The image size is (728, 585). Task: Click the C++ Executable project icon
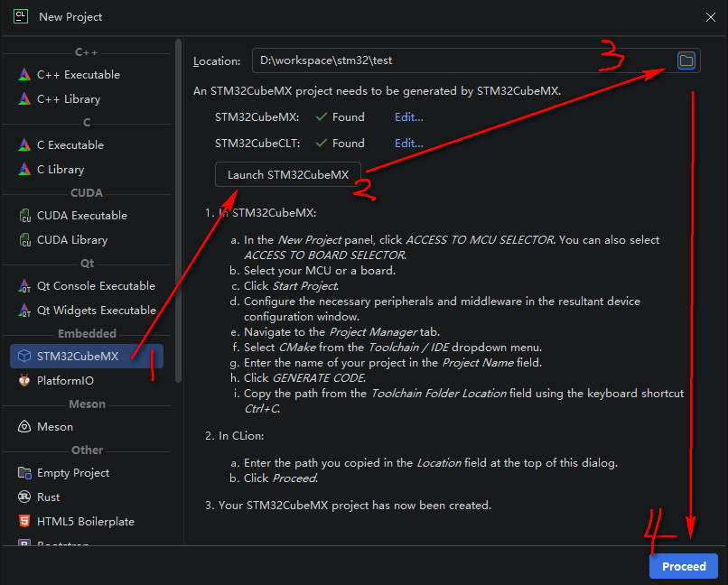click(24, 75)
